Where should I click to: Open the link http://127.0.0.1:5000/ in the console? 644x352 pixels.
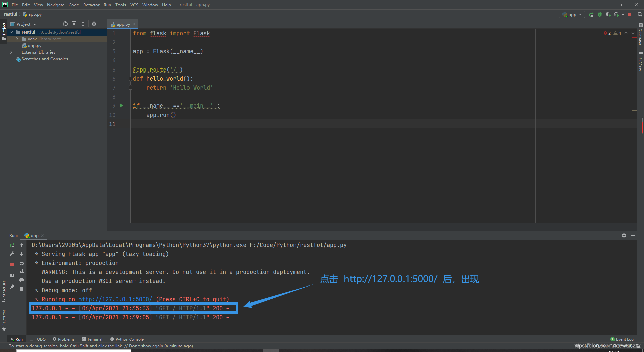click(x=115, y=299)
